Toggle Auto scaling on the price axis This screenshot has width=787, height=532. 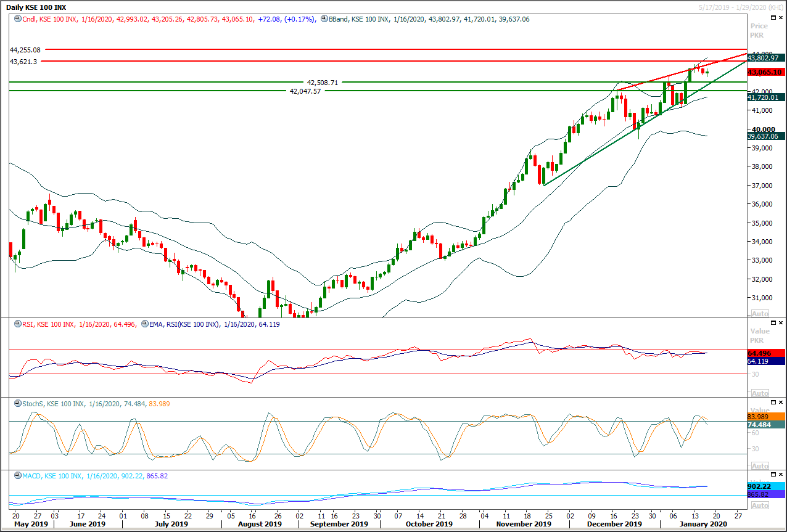[x=759, y=313]
